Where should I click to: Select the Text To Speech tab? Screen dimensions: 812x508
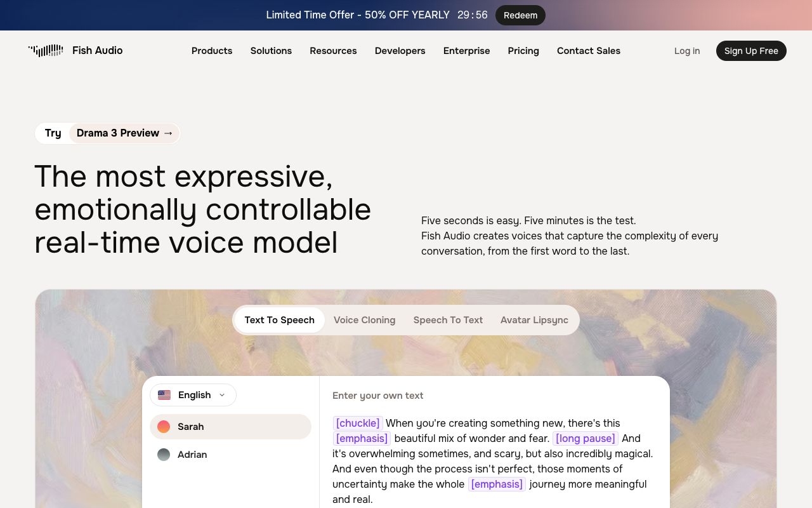[x=280, y=320]
